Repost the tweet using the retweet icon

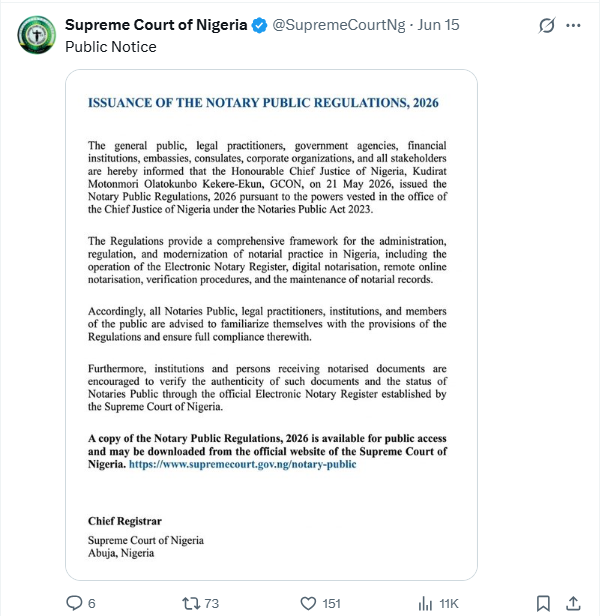pos(191,603)
